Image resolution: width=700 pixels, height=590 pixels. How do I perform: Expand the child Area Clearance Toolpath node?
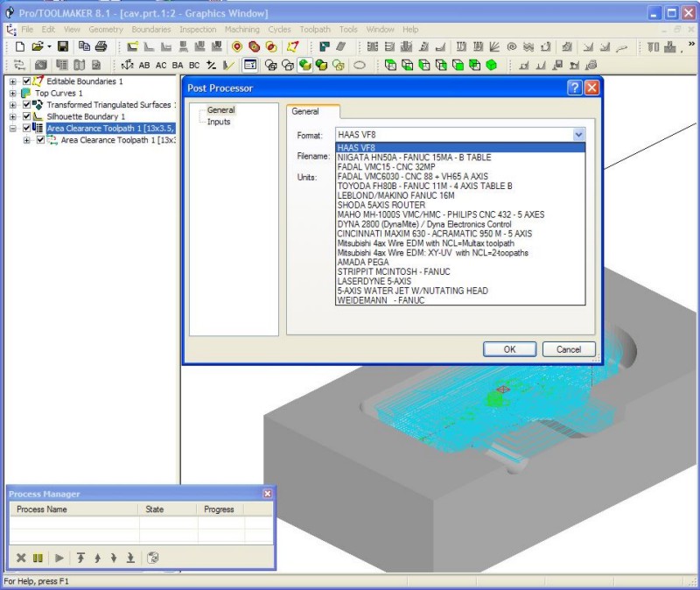[x=27, y=140]
